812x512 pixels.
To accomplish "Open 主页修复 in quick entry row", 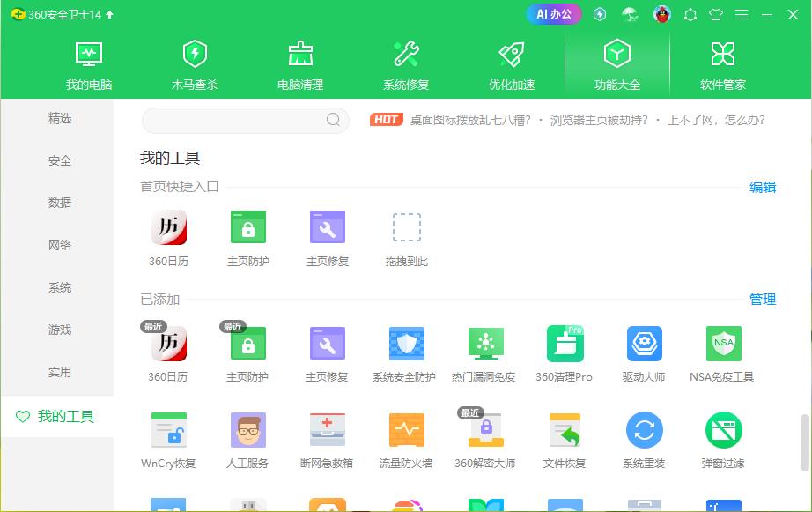I will coord(328,239).
